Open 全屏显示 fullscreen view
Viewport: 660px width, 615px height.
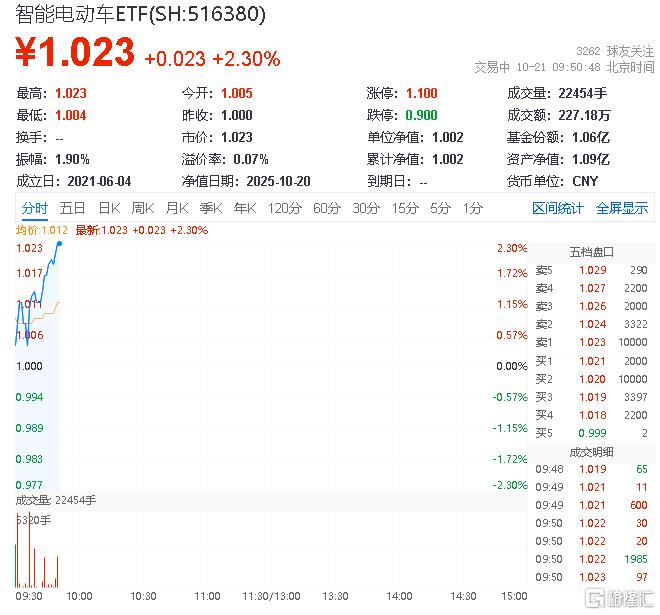point(621,208)
